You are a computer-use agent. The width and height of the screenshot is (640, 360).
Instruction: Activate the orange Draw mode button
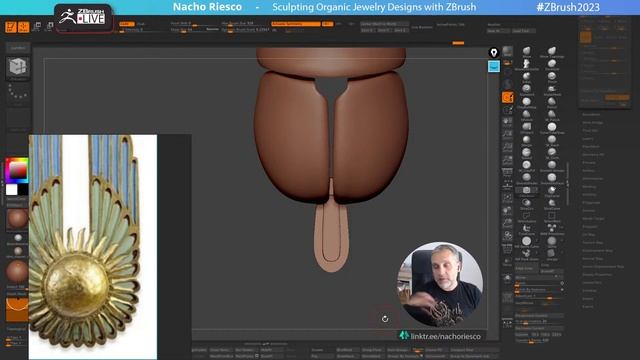(x=24, y=27)
